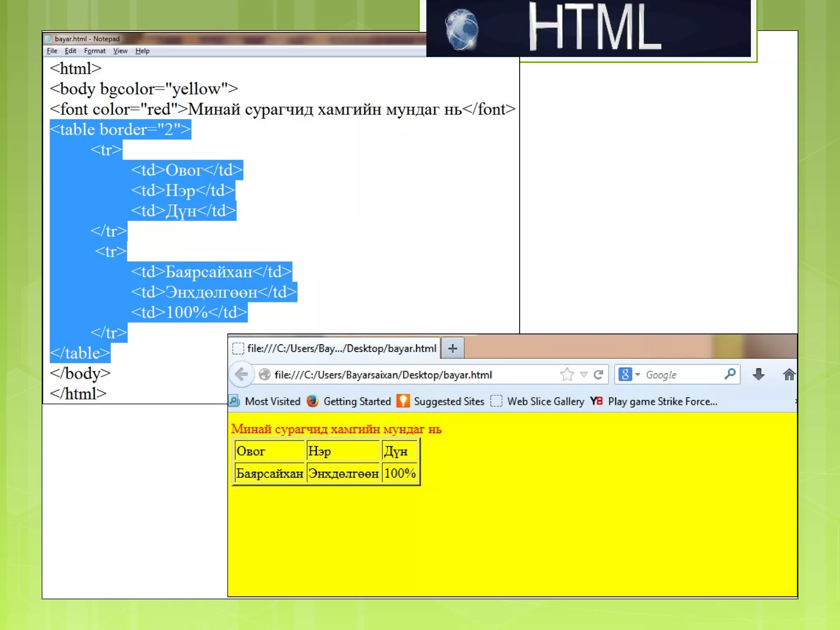Expand the Google search engine dropdown

[637, 374]
